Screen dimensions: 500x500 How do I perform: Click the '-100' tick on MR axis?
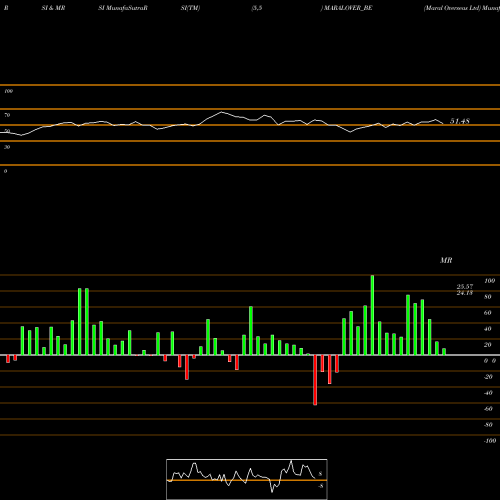490,441
